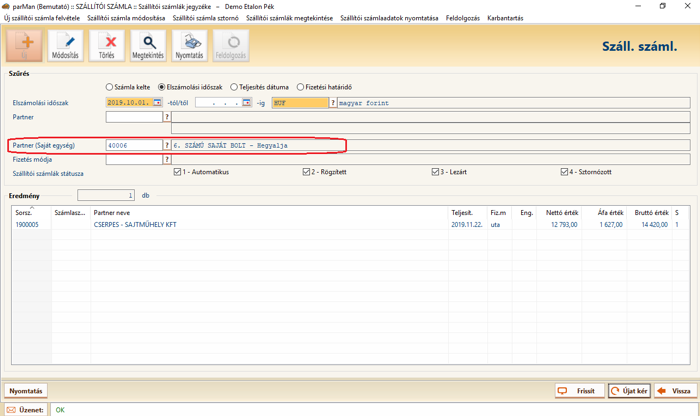Click the HUF currency input field
The height and width of the screenshot is (416, 700).
pos(300,103)
